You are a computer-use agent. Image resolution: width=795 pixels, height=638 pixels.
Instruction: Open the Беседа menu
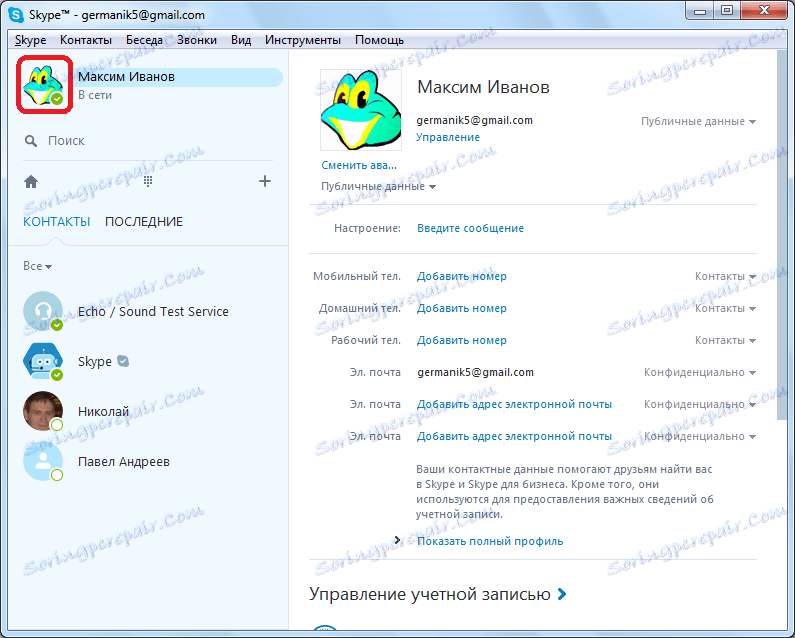coord(144,40)
